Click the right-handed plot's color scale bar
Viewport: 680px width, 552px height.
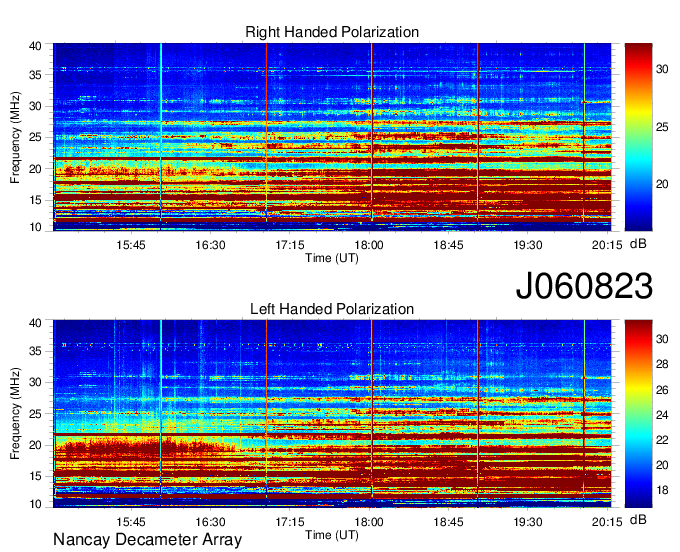point(638,137)
